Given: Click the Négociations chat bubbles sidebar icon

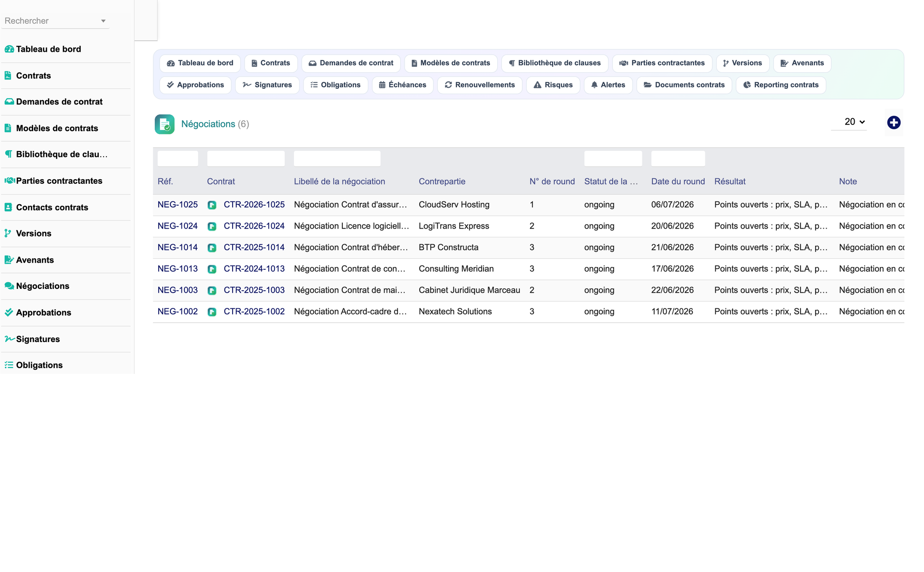Looking at the screenshot, I should (x=9, y=286).
